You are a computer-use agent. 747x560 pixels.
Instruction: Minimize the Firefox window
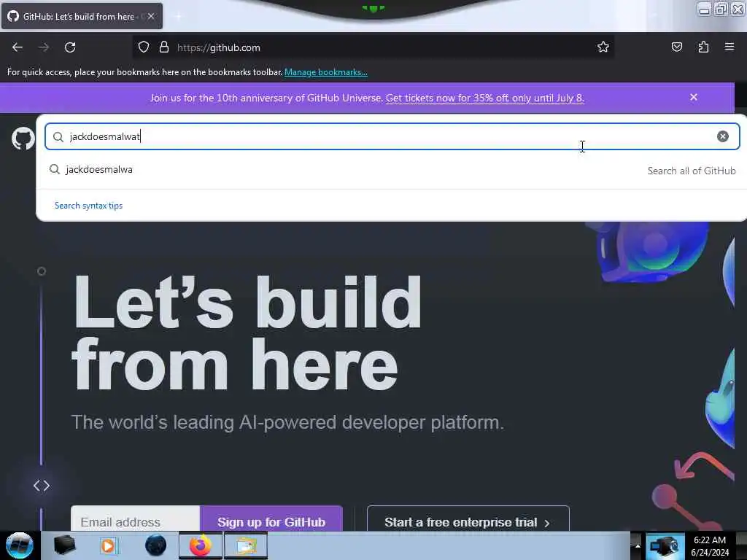pyautogui.click(x=704, y=9)
